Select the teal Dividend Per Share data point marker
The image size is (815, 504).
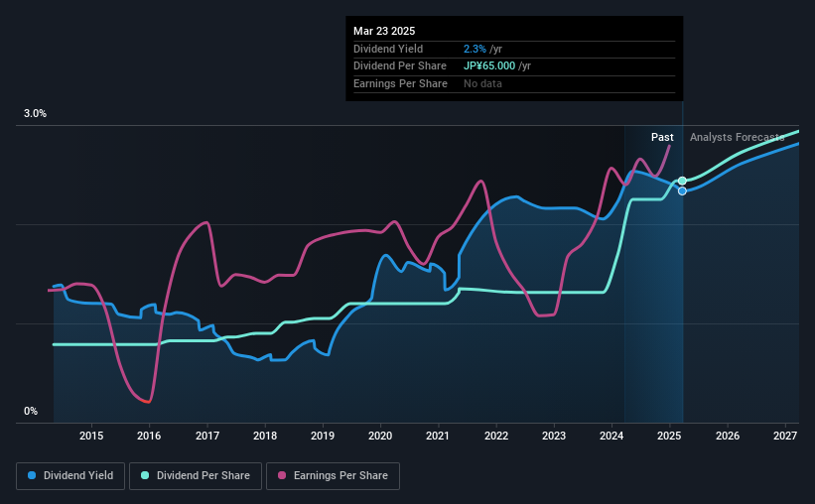[682, 181]
